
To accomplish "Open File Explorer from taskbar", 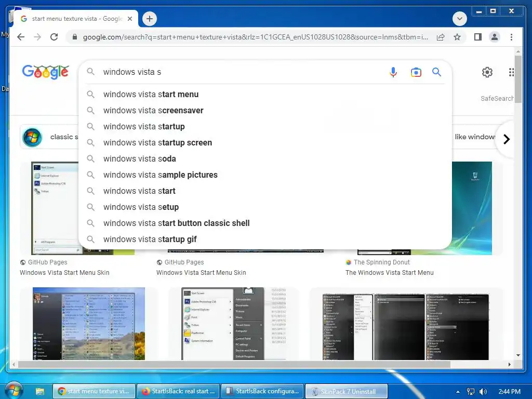I will pyautogui.click(x=40, y=391).
